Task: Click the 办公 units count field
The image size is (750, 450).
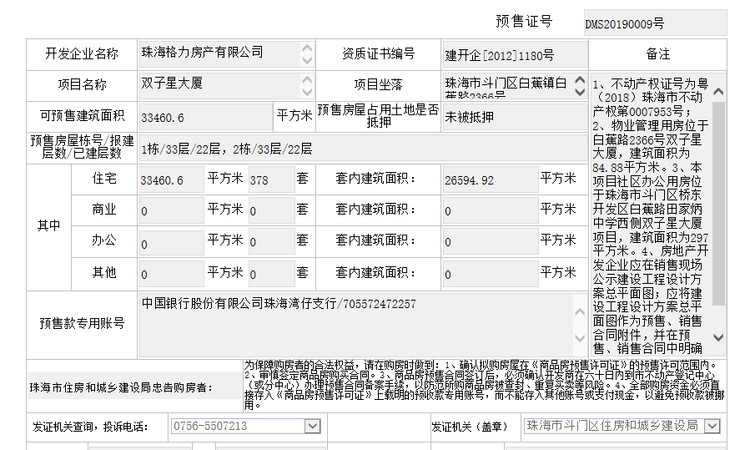Action: 272,242
